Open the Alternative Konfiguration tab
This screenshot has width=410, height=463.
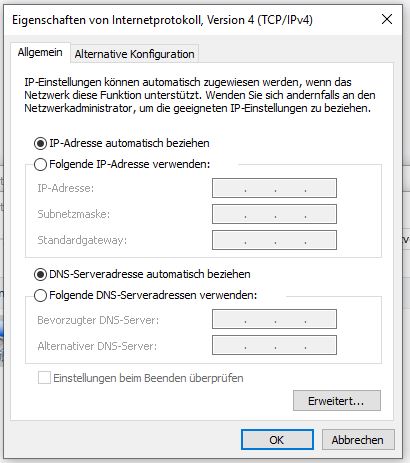[x=134, y=54]
